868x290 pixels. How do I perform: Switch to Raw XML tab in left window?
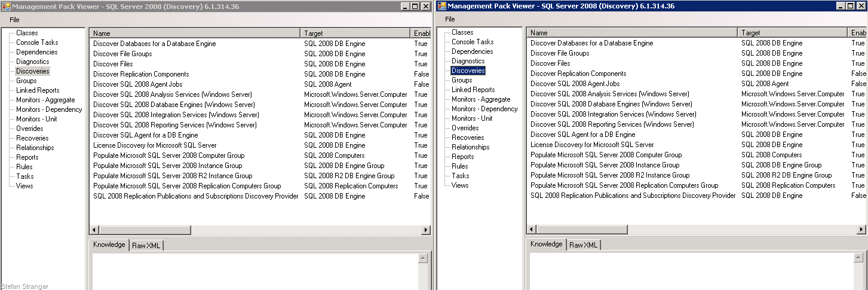pos(146,246)
